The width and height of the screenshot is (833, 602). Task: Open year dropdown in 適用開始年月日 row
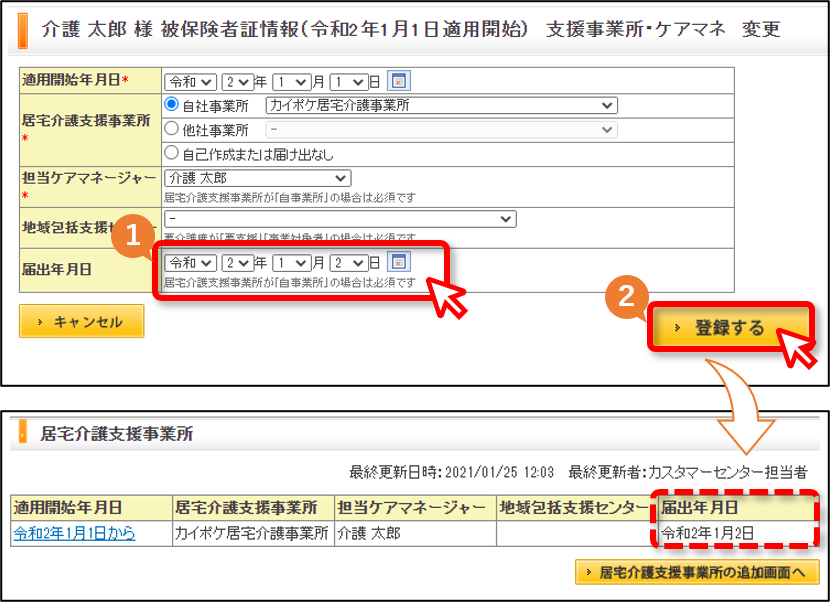pos(237,82)
